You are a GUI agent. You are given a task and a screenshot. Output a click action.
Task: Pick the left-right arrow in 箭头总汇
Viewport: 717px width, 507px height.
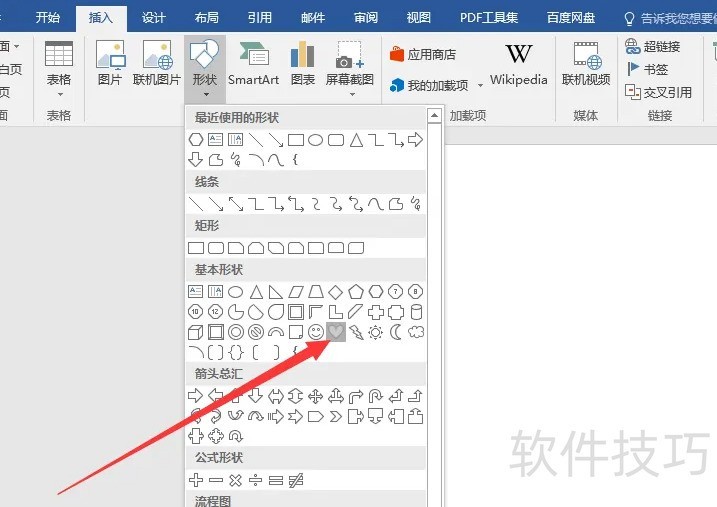coord(276,396)
